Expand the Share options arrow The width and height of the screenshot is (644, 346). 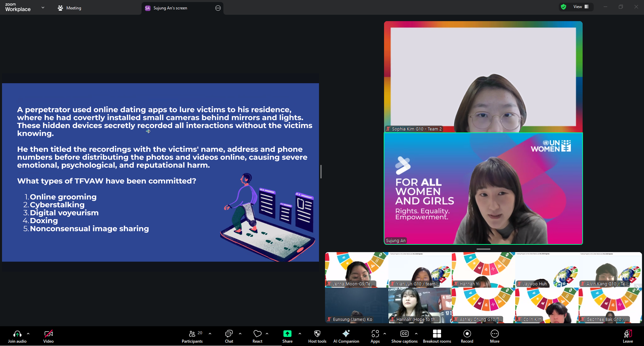[x=300, y=334]
